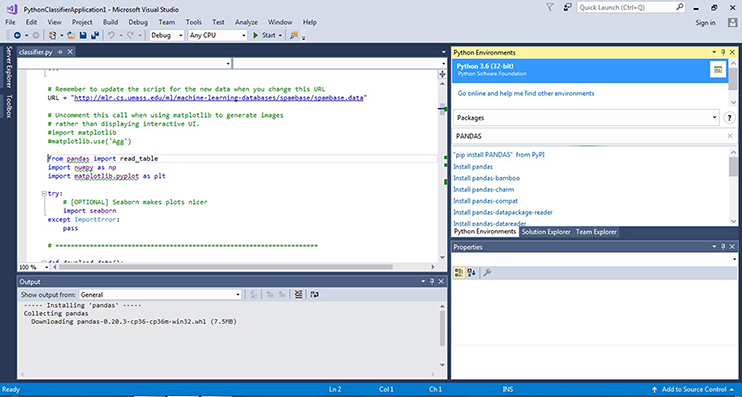Viewport: 742px width, 397px height.
Task: Close the classifier.py tab
Action: (69, 52)
